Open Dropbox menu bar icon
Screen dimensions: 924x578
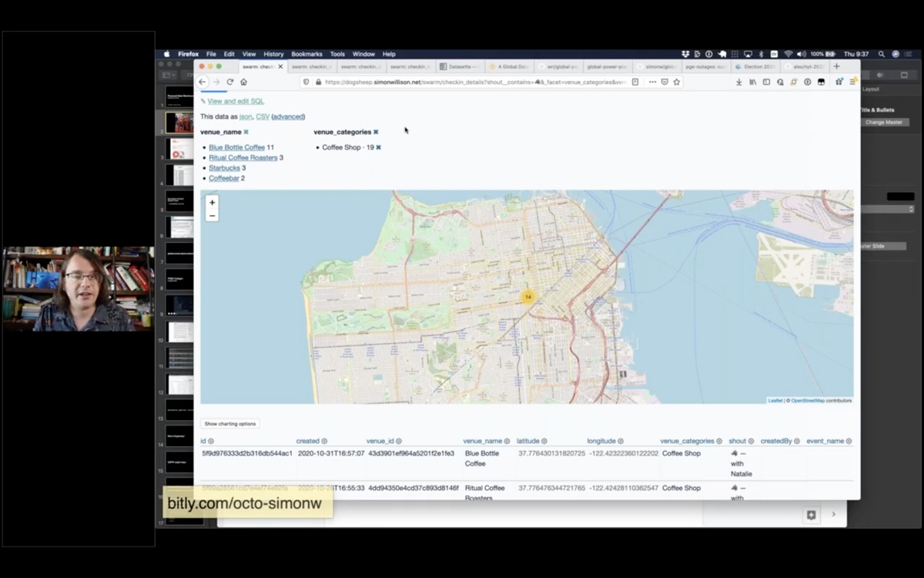tap(685, 54)
